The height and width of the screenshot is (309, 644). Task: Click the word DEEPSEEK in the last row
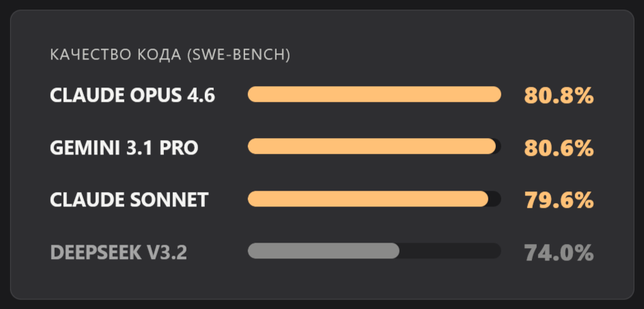tap(96, 253)
